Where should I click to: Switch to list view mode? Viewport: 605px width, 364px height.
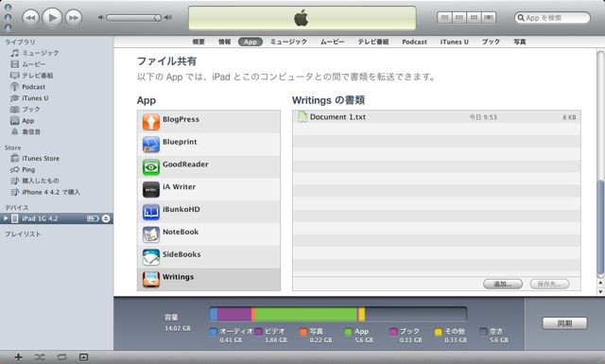pos(444,17)
